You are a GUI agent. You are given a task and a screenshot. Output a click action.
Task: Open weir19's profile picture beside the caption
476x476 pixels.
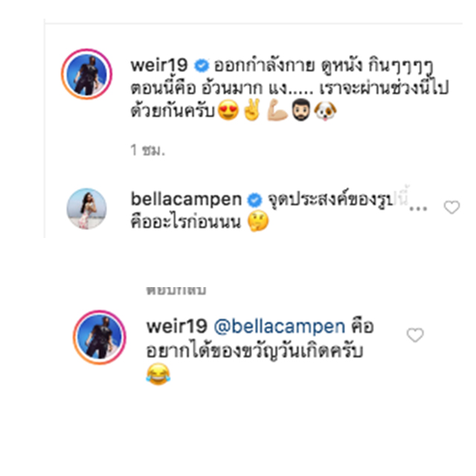coord(87,75)
